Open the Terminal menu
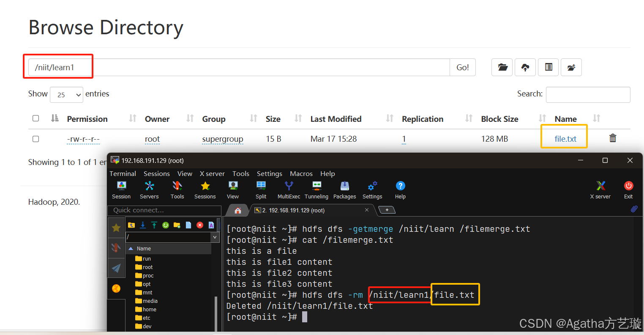 123,173
